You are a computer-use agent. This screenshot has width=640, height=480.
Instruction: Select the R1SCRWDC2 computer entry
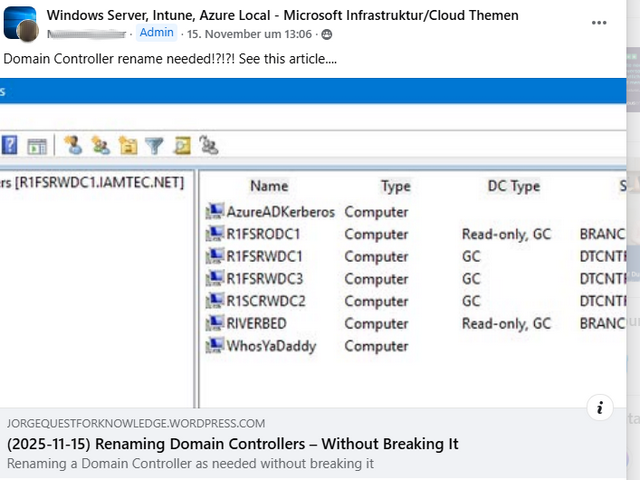pos(266,301)
